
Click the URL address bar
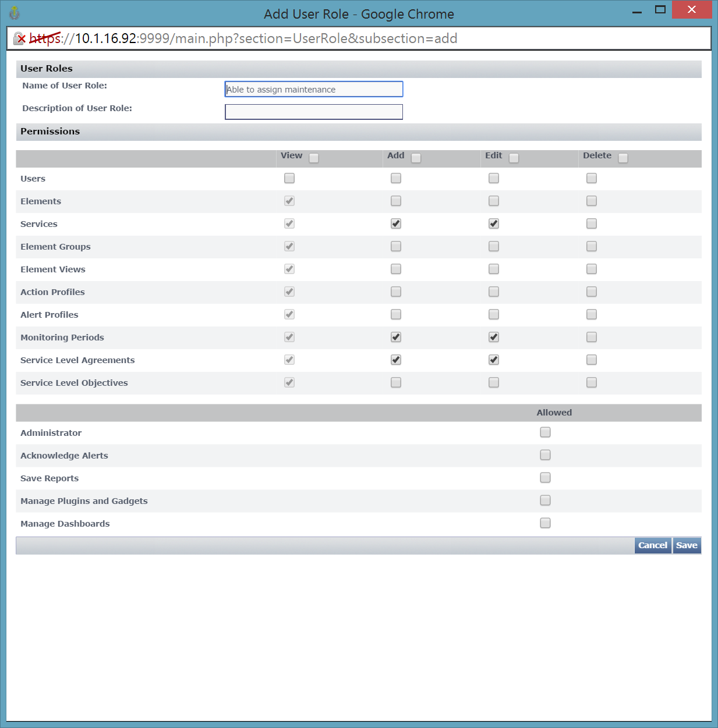coord(359,38)
